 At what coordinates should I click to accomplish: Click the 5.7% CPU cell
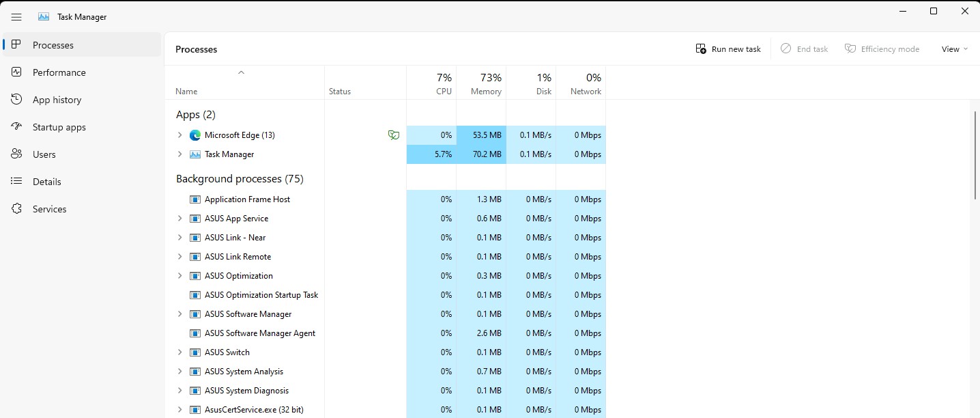[x=431, y=154]
